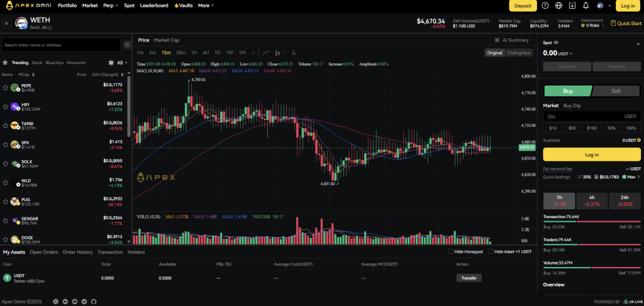Set quantity to $50
Screen dimensions: 644x306
[x=572, y=128]
